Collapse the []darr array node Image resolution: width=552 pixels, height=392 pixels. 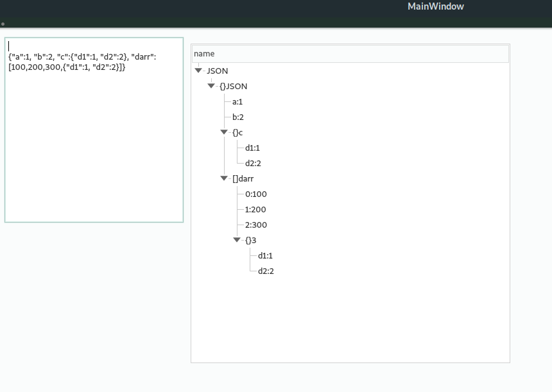pos(224,178)
